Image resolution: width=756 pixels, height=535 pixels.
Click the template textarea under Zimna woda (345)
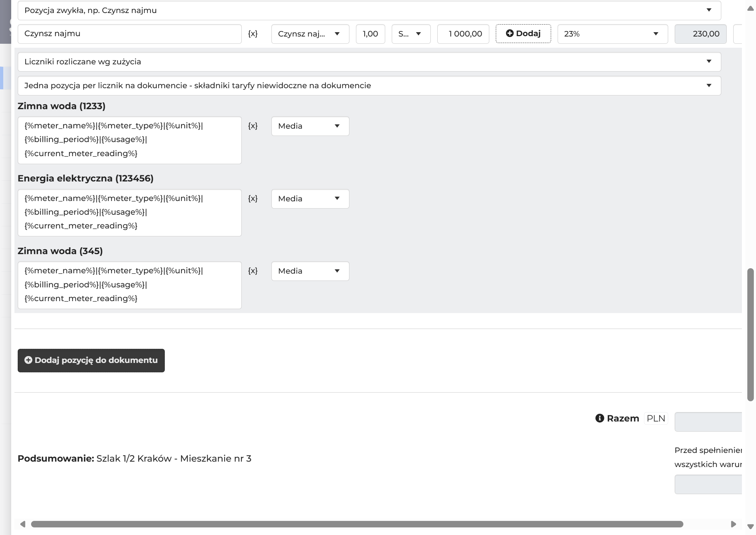[129, 285]
